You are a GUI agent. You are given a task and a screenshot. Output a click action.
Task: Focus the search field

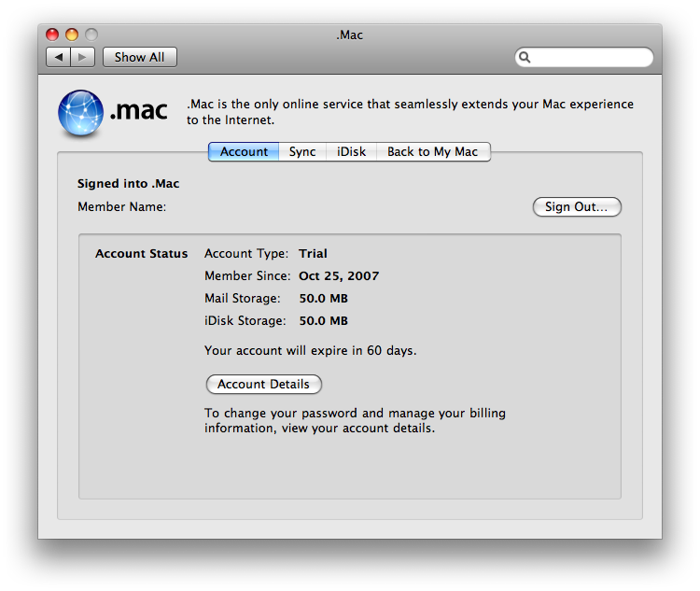[x=584, y=57]
